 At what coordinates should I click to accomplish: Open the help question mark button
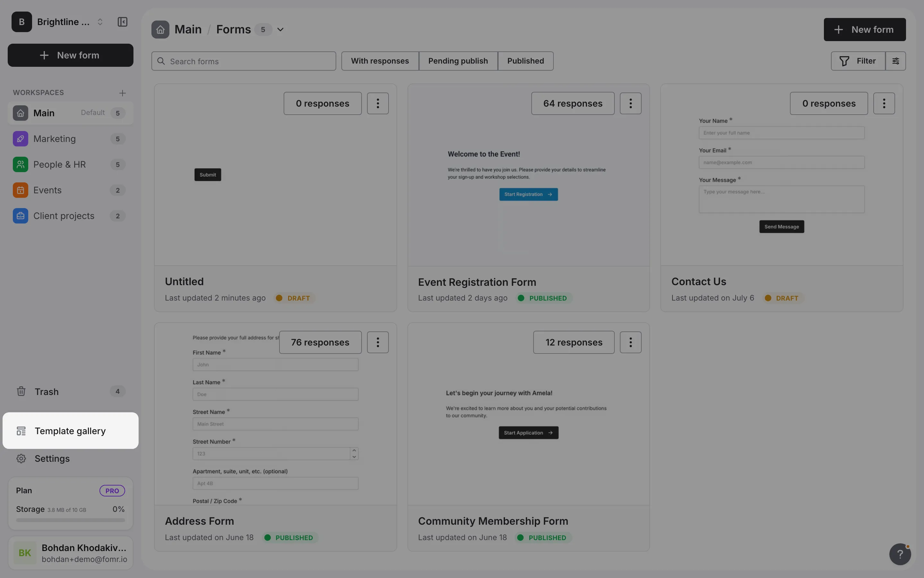point(900,554)
